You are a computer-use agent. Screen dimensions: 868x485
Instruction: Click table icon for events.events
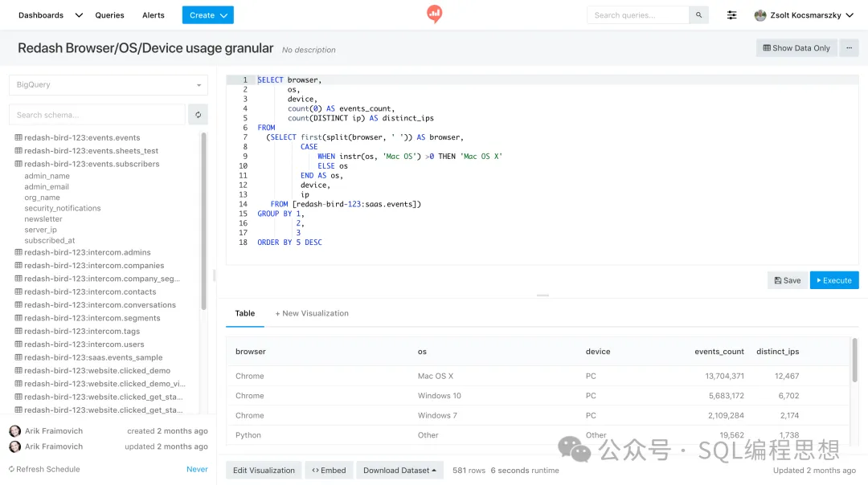coord(18,137)
